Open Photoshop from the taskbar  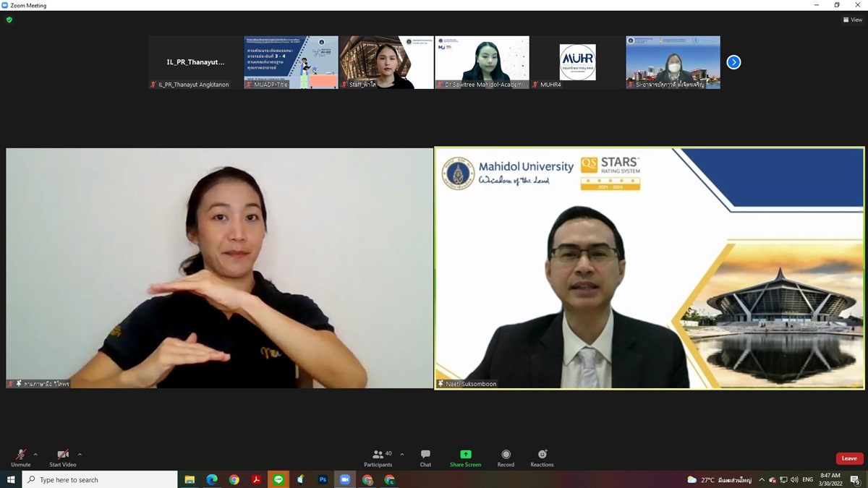323,479
